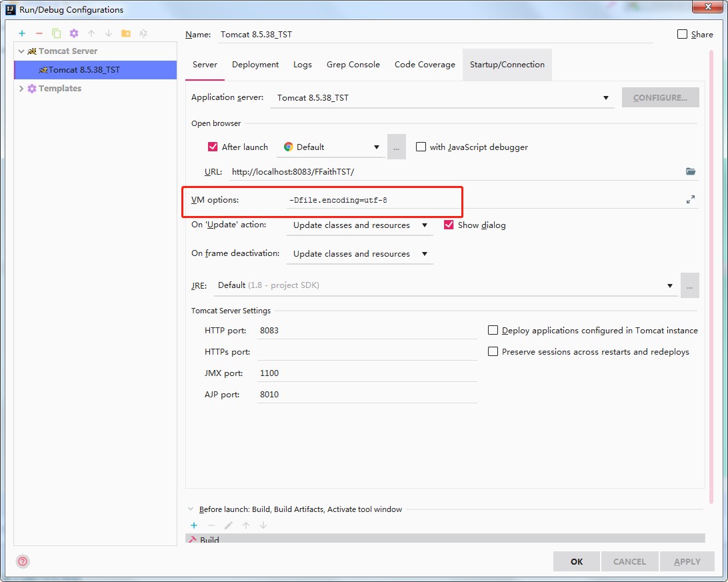
Task: Open Application server dropdown
Action: [x=443, y=97]
